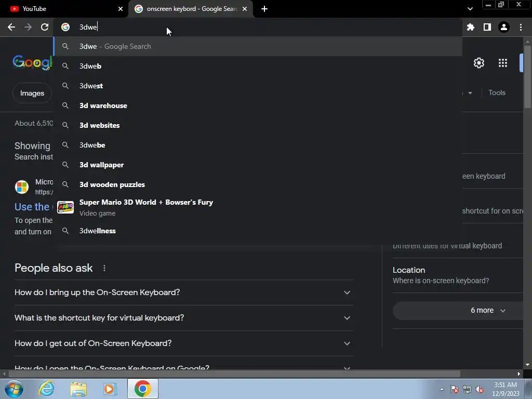Click the address bar text 3dwe
The width and height of the screenshot is (532, 399).
[x=88, y=27]
